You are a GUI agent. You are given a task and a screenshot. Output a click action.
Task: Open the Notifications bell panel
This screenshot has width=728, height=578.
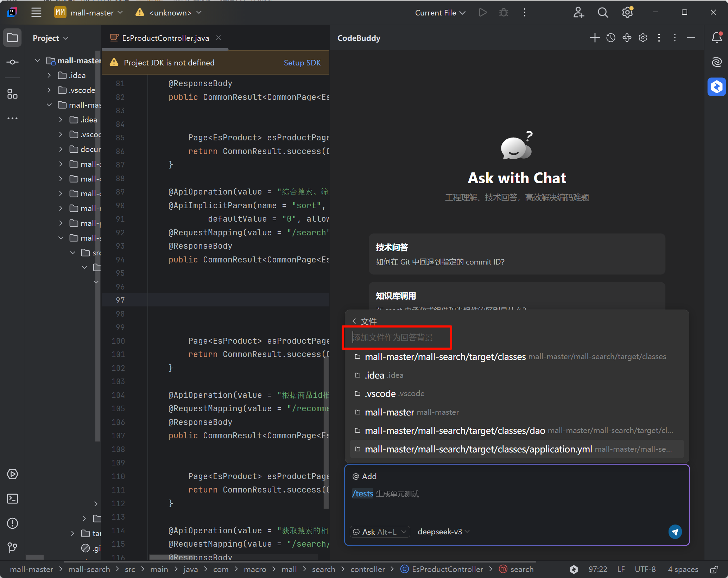pyautogui.click(x=717, y=37)
